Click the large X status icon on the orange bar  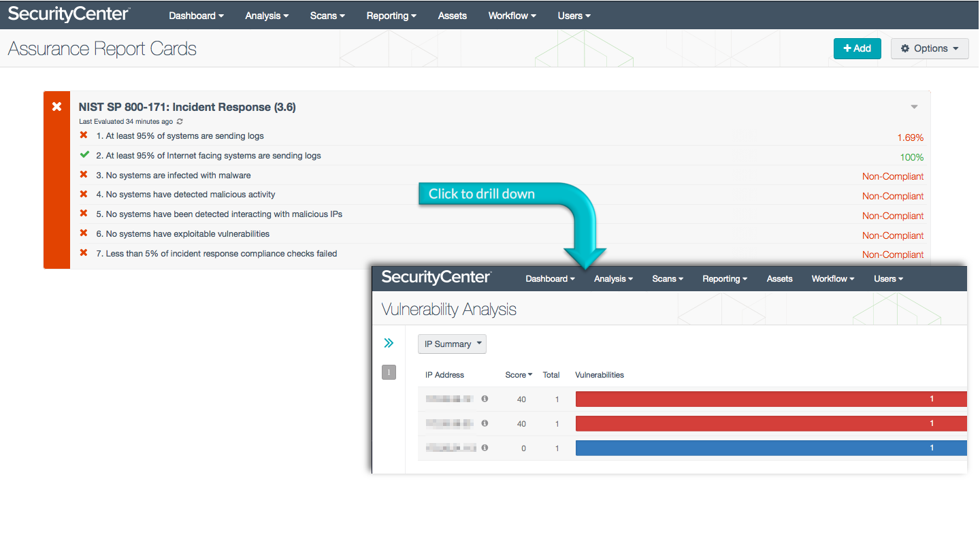click(x=57, y=107)
